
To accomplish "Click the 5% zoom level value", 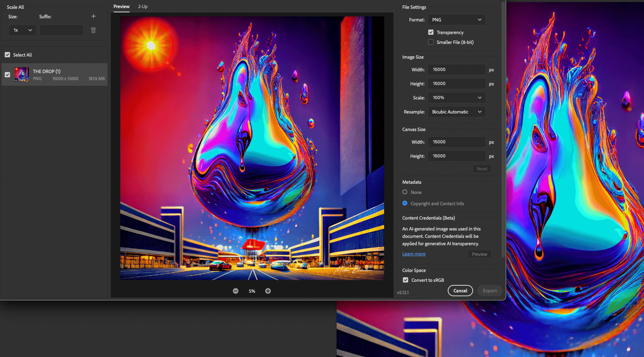I will coord(252,291).
